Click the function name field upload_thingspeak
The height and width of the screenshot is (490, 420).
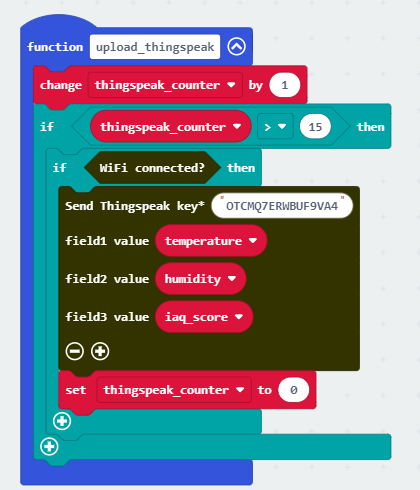pos(155,47)
